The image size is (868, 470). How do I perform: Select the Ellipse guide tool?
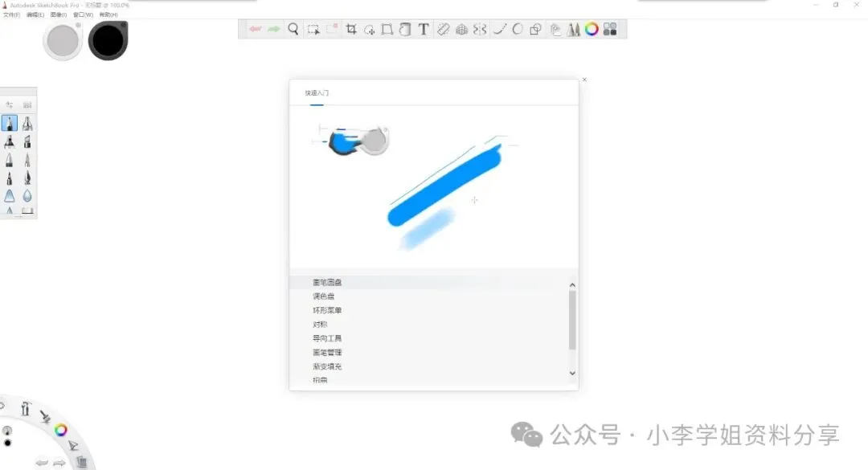[x=518, y=30]
